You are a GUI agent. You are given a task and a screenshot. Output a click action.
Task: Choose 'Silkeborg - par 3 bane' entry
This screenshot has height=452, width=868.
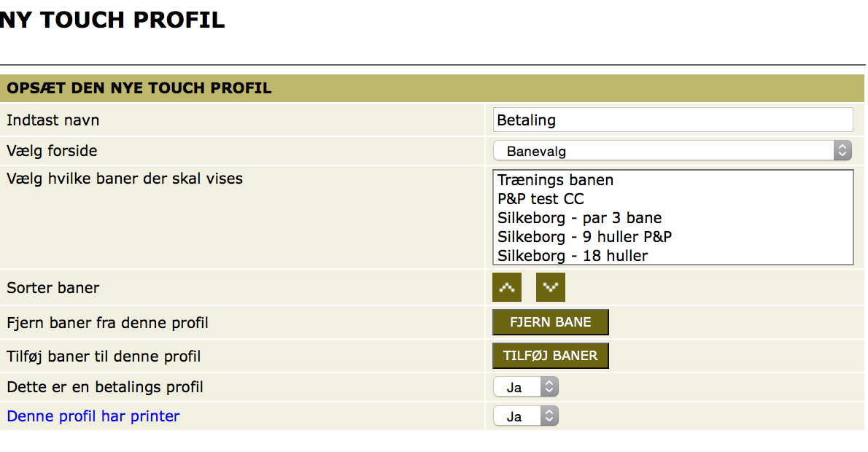(x=579, y=217)
